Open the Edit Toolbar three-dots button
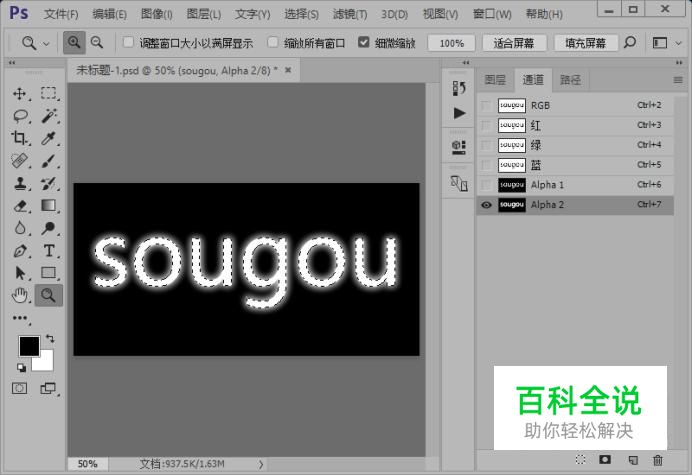The image size is (692, 475). (x=19, y=318)
